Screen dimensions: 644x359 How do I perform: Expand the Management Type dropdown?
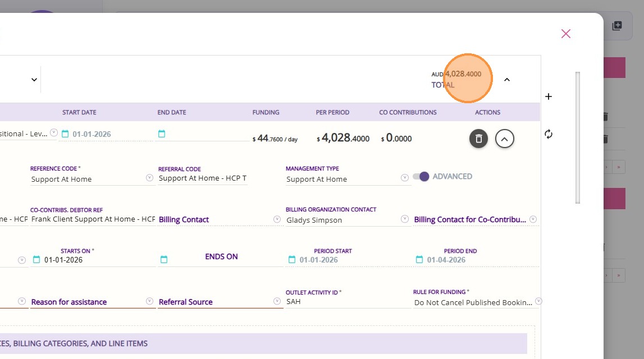pyautogui.click(x=404, y=178)
